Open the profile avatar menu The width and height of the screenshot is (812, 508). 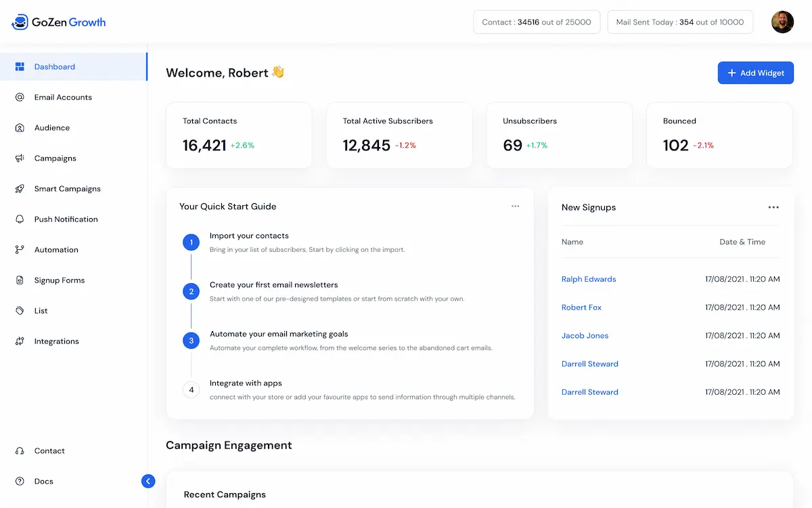782,22
